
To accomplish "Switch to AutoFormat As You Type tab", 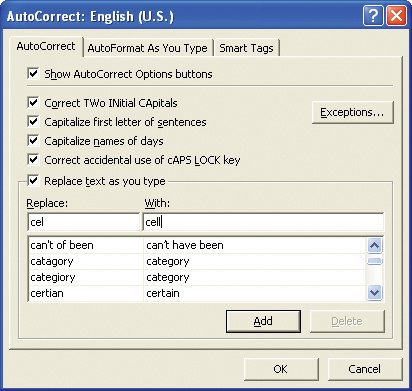I will pos(148,48).
